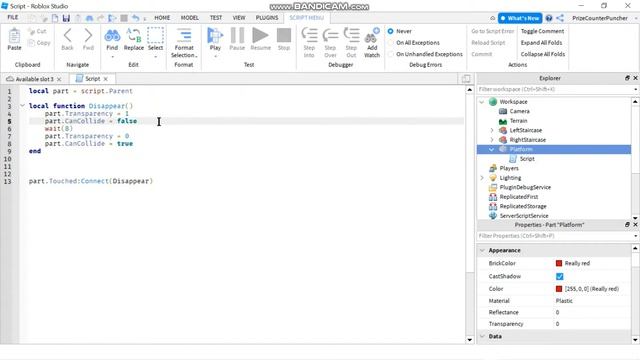Collapse the Data properties section

[482, 336]
